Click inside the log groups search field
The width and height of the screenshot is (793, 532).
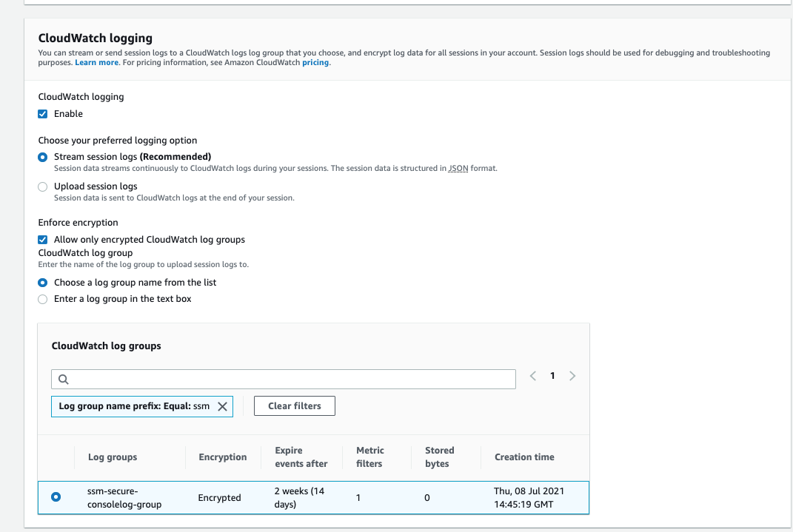[284, 379]
